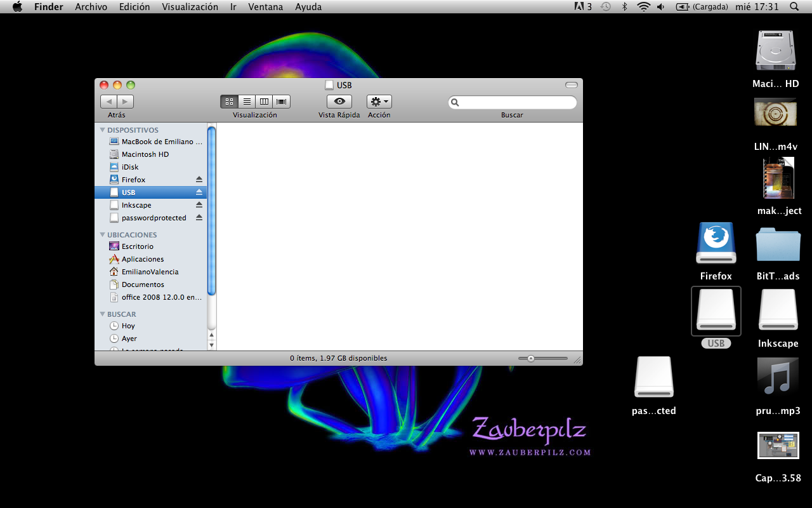Eject the Firefox volume in sidebar

tap(199, 180)
